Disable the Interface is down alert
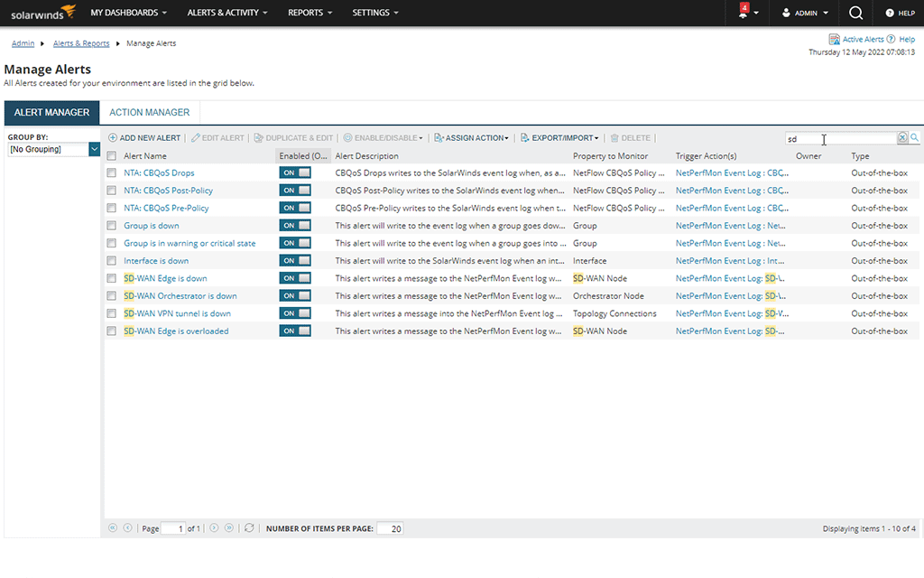 (295, 260)
